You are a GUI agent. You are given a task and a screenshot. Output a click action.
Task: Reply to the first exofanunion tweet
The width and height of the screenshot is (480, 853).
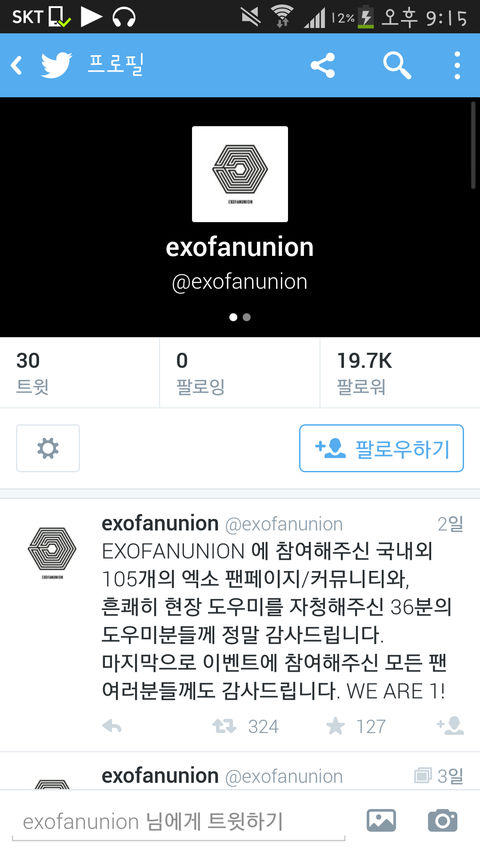click(112, 726)
